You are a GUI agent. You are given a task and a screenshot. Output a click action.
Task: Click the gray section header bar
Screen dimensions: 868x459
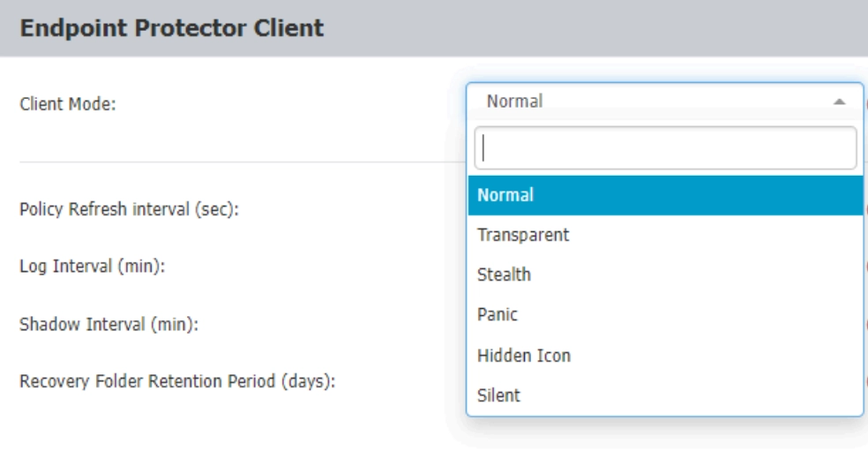point(434,27)
